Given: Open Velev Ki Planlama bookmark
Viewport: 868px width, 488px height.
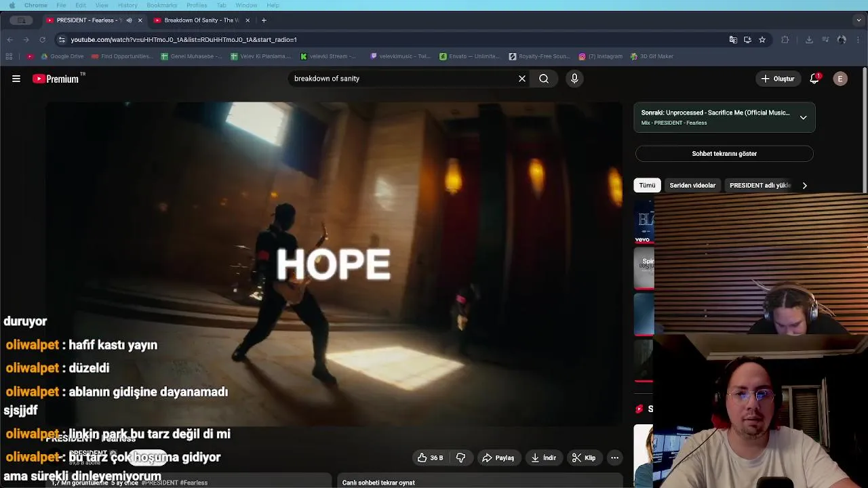Looking at the screenshot, I should [261, 56].
